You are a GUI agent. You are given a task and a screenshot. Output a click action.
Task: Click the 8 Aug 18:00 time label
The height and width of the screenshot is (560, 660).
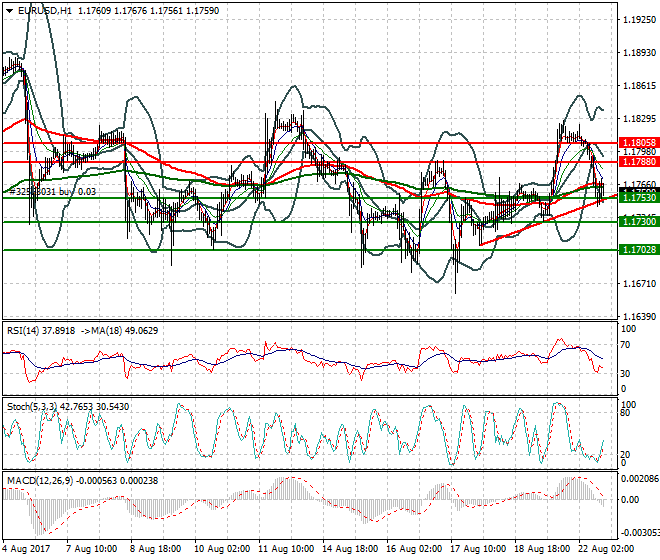pyautogui.click(x=155, y=549)
